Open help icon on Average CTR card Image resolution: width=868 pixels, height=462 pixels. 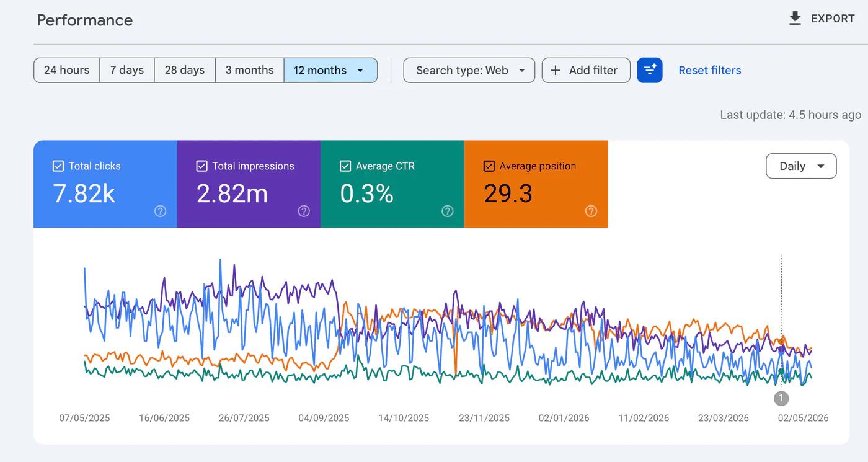[448, 211]
